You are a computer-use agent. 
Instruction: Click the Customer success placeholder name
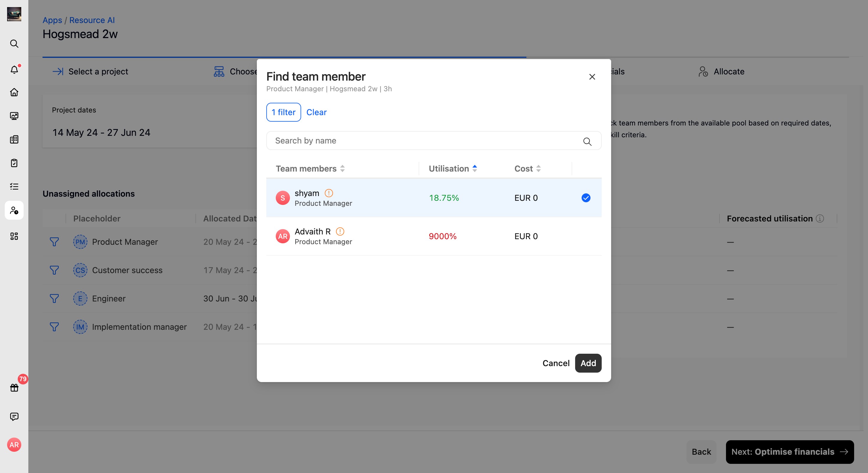coord(127,270)
